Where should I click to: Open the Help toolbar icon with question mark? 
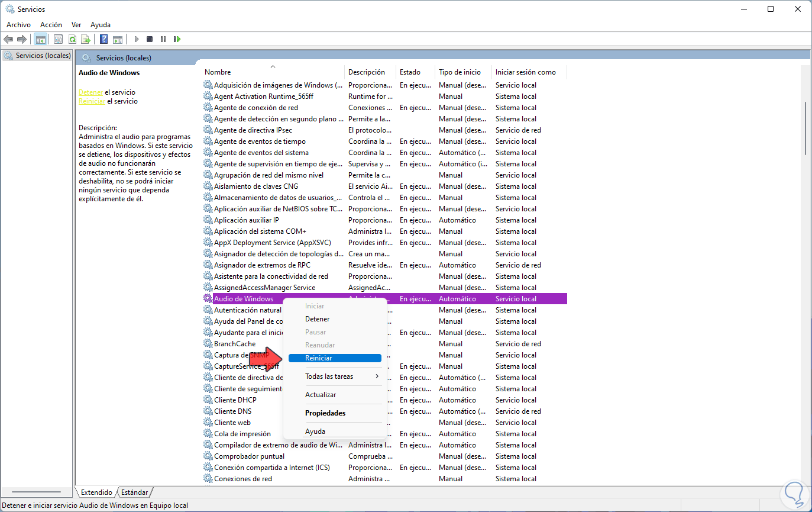(104, 39)
